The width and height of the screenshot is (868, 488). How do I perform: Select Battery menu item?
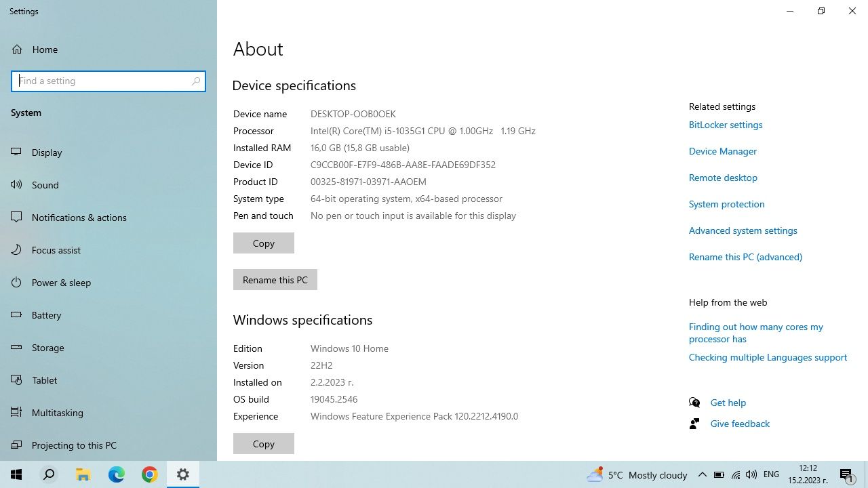[x=108, y=315]
